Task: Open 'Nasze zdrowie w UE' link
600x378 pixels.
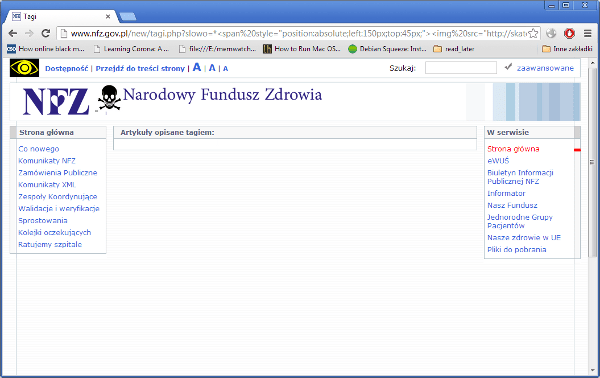Action: pyautogui.click(x=524, y=237)
